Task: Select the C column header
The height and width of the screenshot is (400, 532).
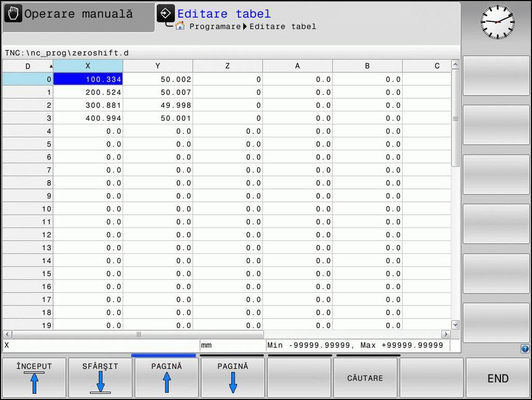Action: coord(427,66)
